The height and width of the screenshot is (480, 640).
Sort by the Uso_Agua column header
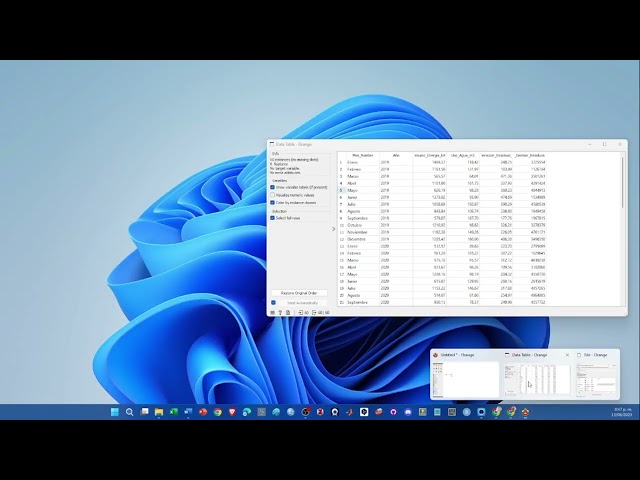[x=463, y=156]
